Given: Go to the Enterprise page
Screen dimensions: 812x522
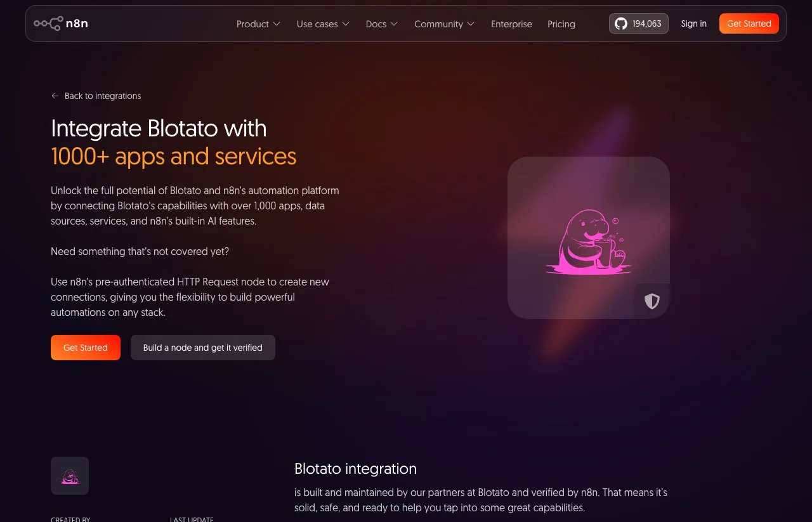Looking at the screenshot, I should coord(511,24).
